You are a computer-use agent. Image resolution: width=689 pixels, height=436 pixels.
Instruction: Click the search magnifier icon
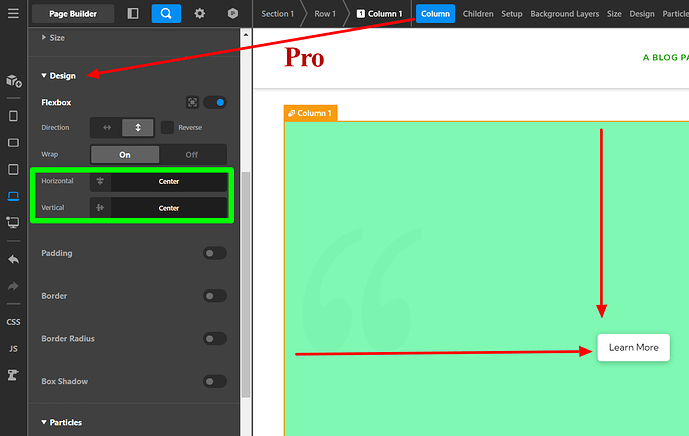point(166,14)
